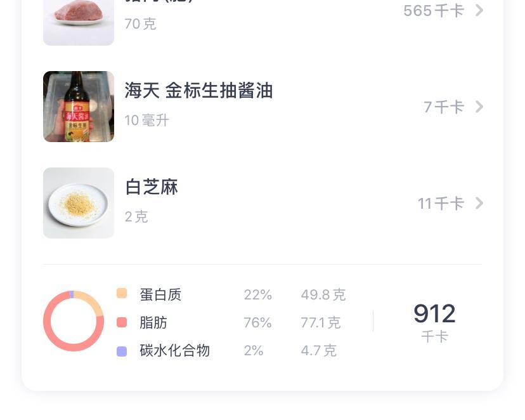This screenshot has height=420, width=525.
Task: Select the 脂肪 legend label
Action: click(153, 322)
